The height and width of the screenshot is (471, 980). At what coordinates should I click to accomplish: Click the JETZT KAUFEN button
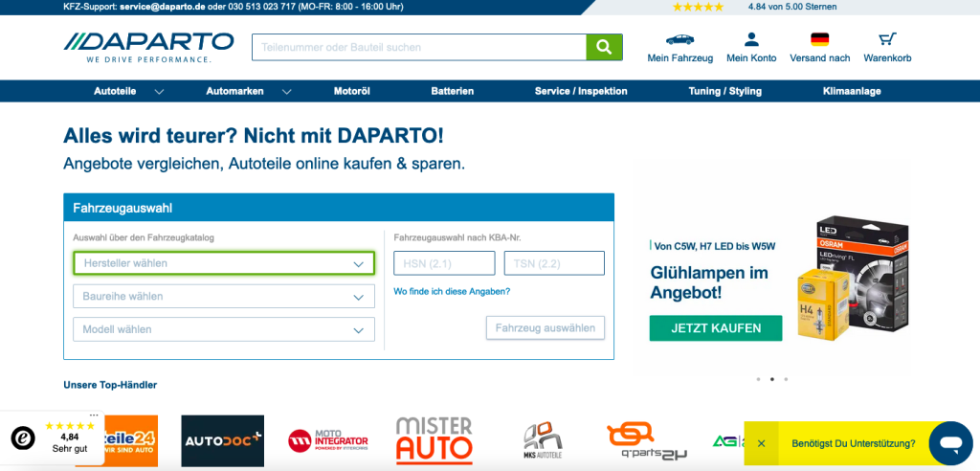point(716,328)
